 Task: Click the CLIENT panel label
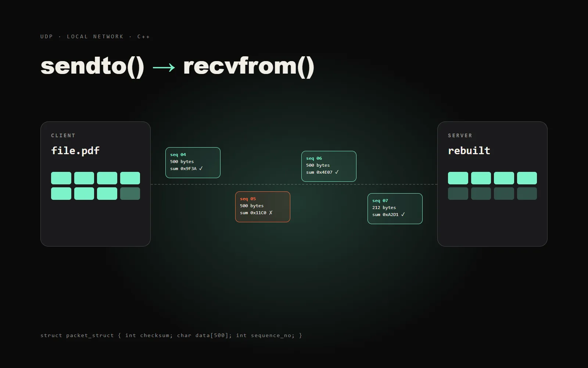(63, 135)
